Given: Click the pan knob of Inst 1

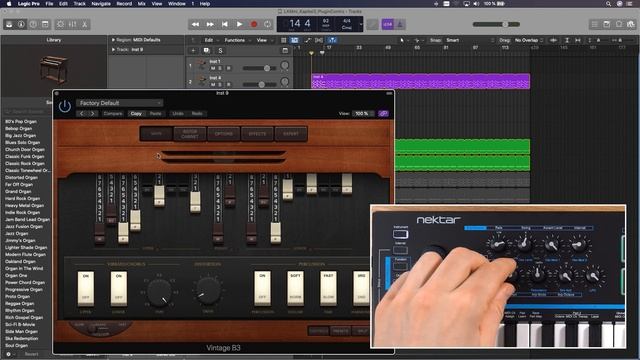Looking at the screenshot, I should pyautogui.click(x=284, y=66).
